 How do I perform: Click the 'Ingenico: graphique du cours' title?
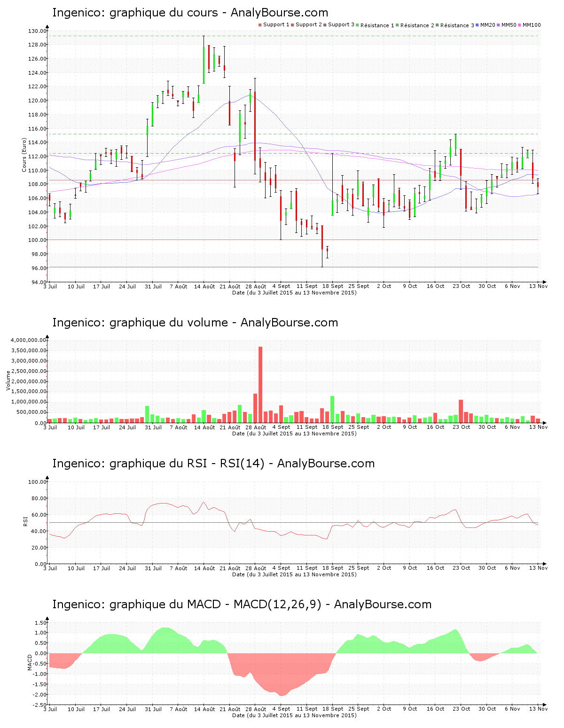click(x=190, y=13)
